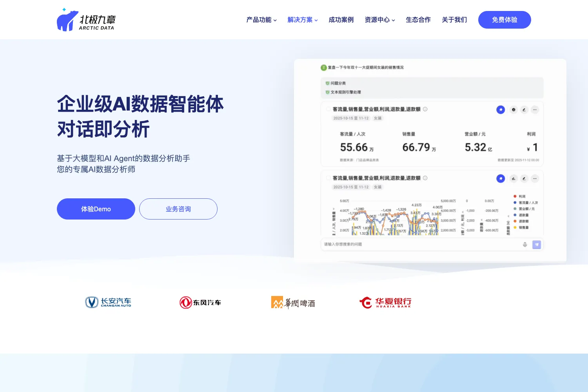Click the 华夏银行 Huaxia Bank logo
588x392 pixels.
tap(385, 302)
